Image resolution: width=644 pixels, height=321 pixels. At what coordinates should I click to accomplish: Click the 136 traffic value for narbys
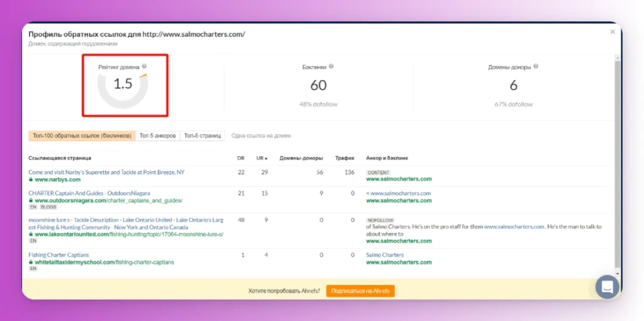coord(350,172)
